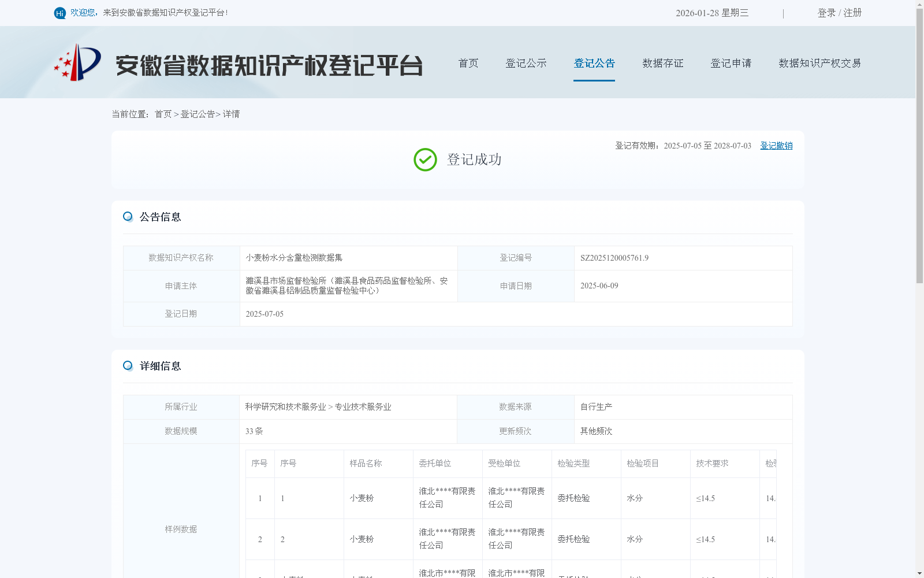The height and width of the screenshot is (578, 924).
Task: Click the 样例数据 row label
Action: coord(181,529)
